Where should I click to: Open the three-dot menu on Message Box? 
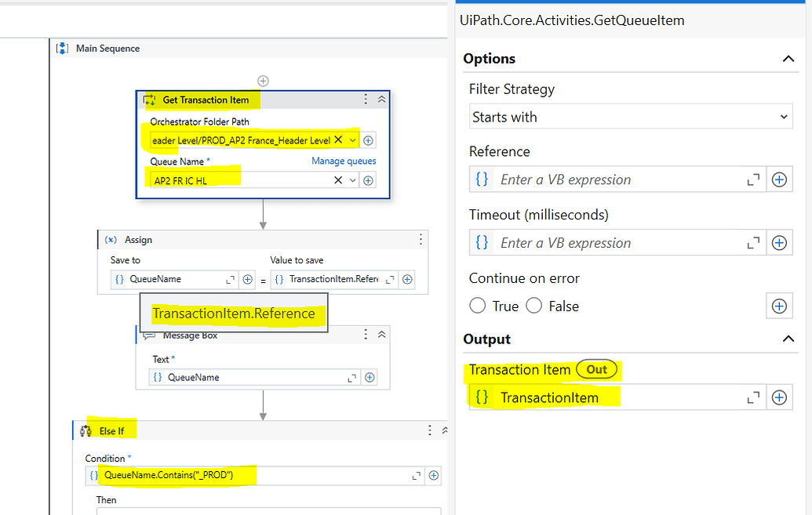point(366,334)
